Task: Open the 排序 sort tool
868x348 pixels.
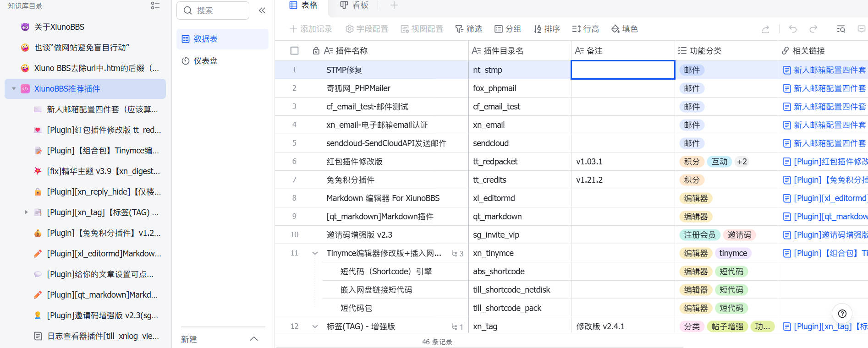Action: point(547,29)
